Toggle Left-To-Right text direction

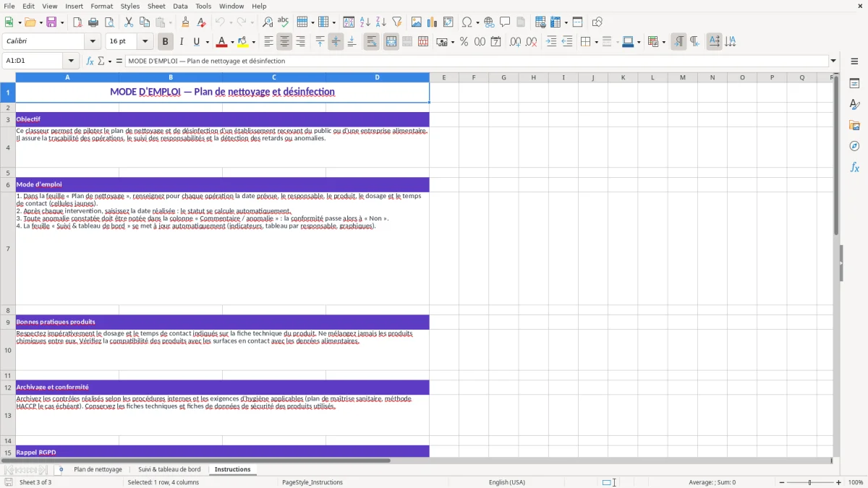[678, 42]
